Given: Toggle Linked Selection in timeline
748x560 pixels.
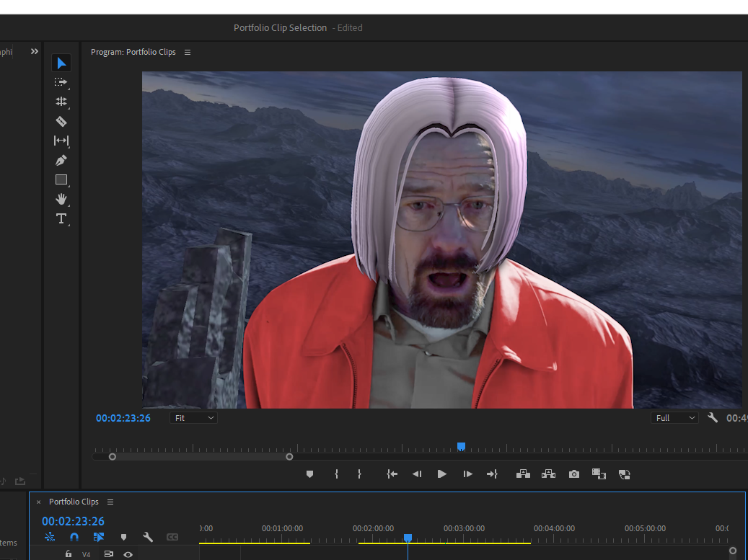Looking at the screenshot, I should click(99, 537).
